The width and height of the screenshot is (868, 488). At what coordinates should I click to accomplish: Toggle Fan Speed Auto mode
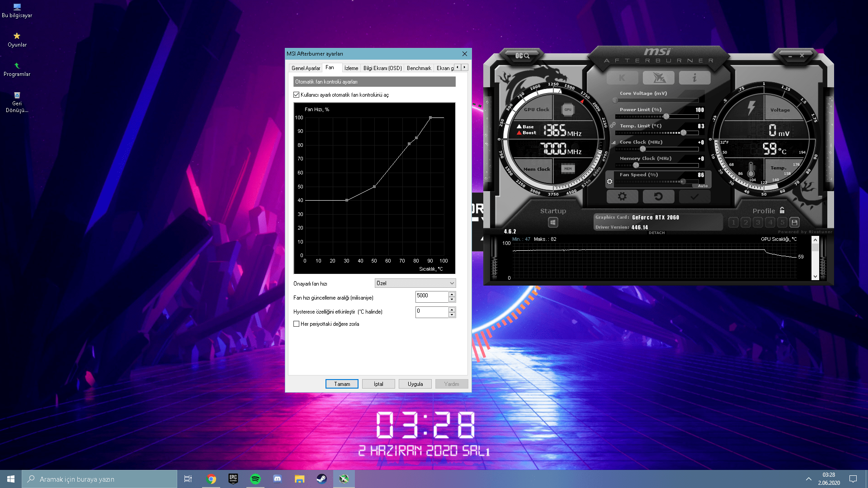point(703,186)
